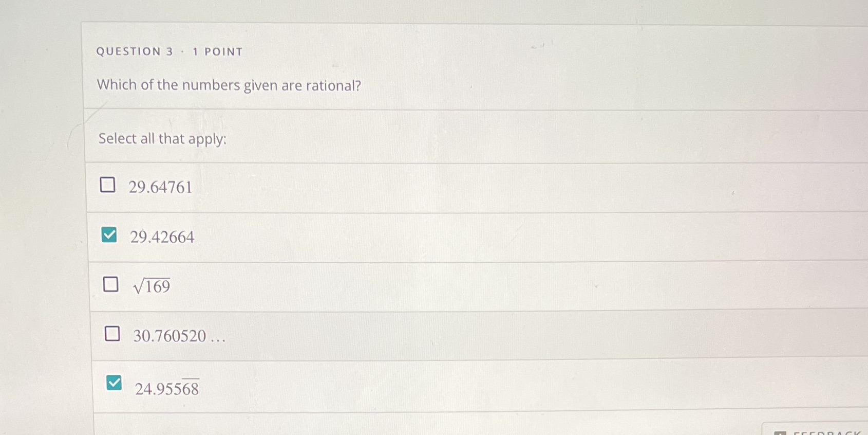868x435 pixels.
Task: Open the FEEDBACK link at bottom right
Action: (822, 432)
